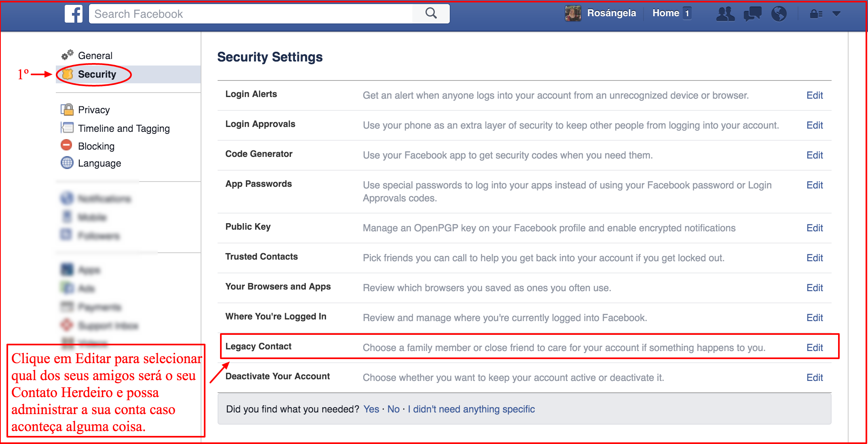The height and width of the screenshot is (444, 868).
Task: Click the Facebook logo icon
Action: (x=74, y=14)
